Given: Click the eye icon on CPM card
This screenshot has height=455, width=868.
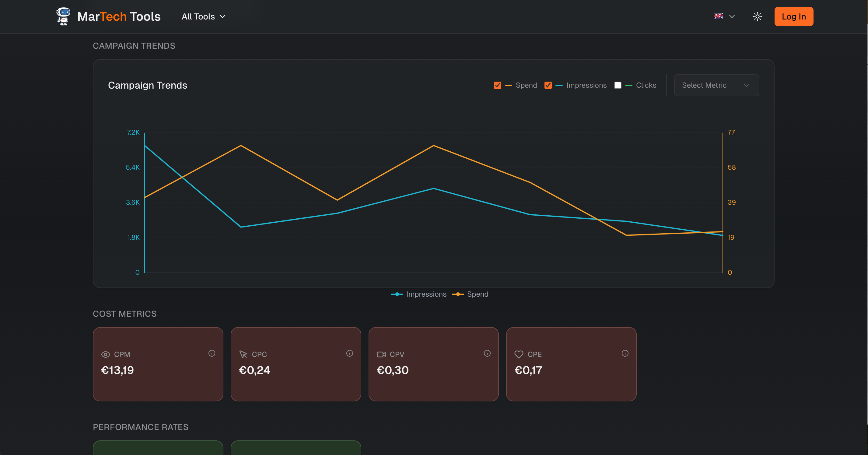Looking at the screenshot, I should [106, 354].
